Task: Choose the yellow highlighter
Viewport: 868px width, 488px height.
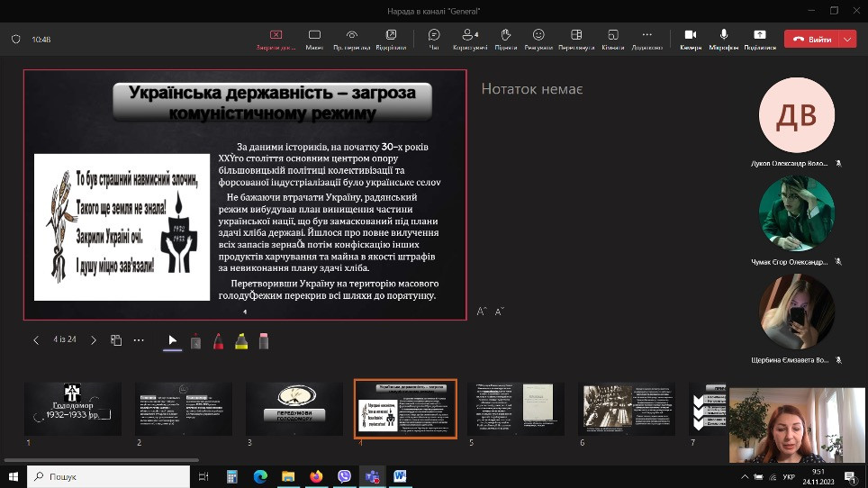Action: [x=241, y=341]
